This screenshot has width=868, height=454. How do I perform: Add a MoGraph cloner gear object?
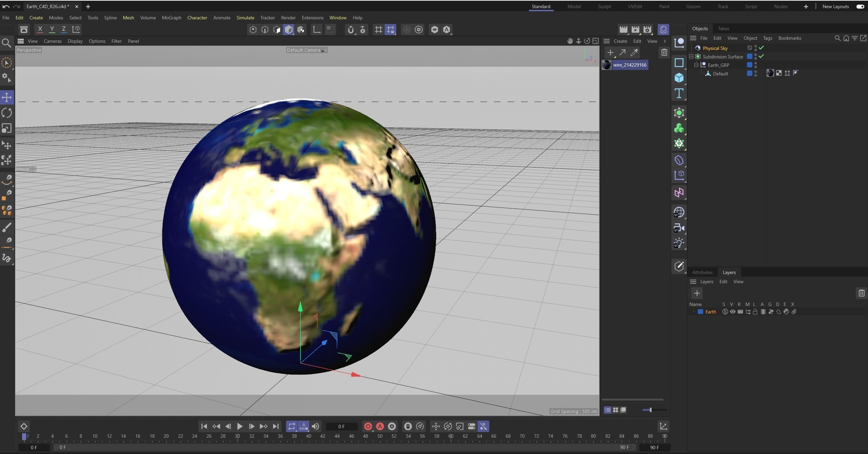pos(679,144)
